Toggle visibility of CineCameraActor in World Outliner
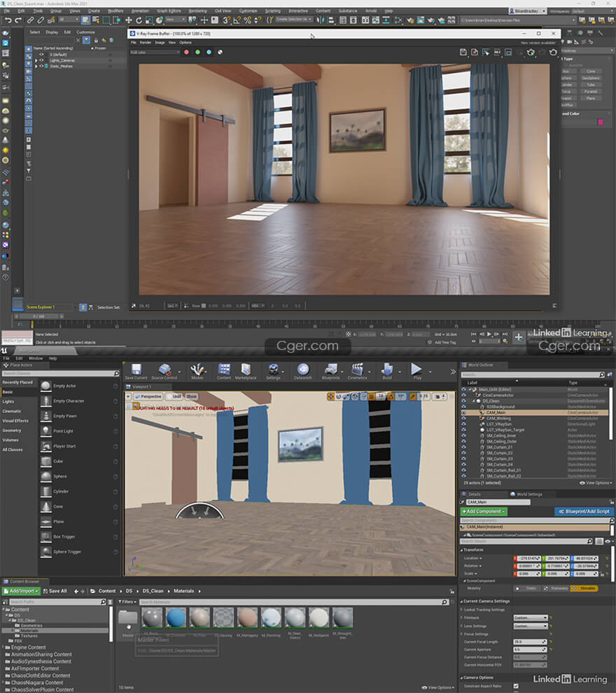This screenshot has height=693, width=616. (x=463, y=395)
